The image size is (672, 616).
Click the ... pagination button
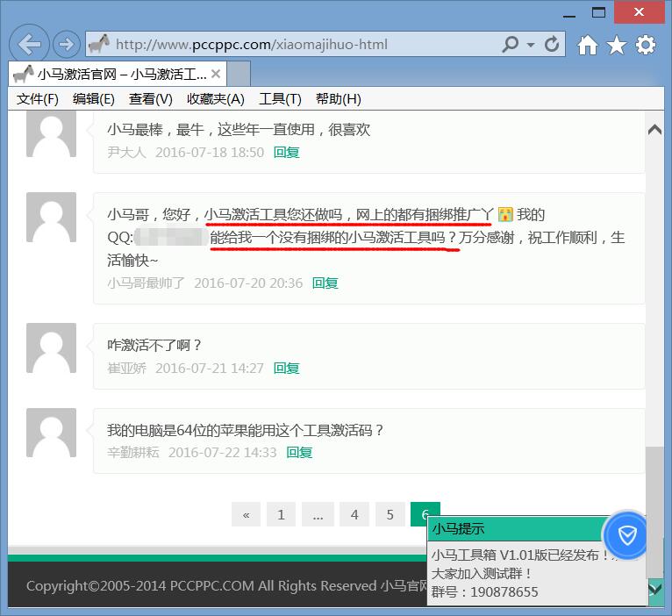(x=318, y=514)
